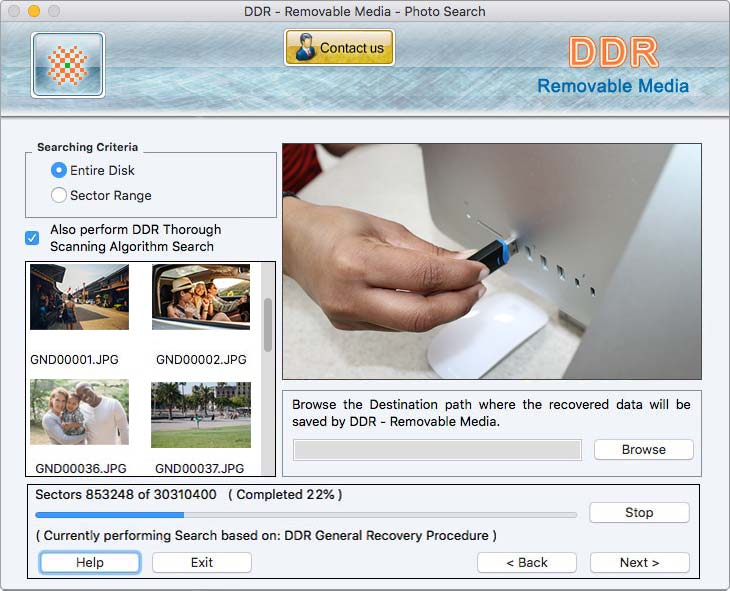The image size is (730, 591).
Task: Go to previous step with Back button
Action: click(527, 563)
